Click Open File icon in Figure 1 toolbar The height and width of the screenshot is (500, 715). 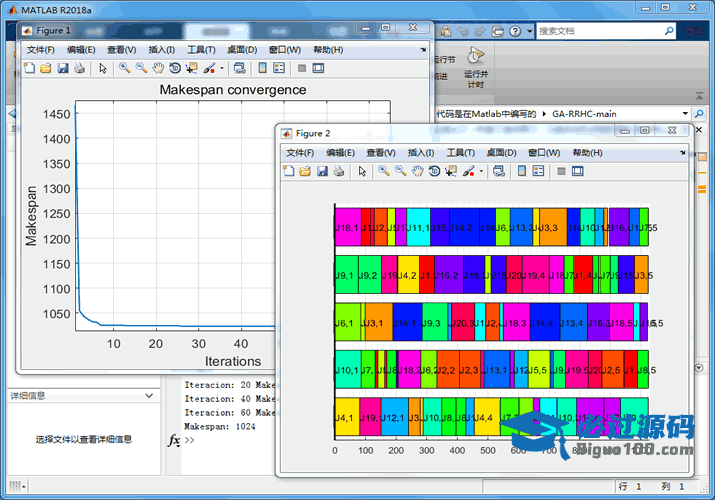tap(46, 68)
